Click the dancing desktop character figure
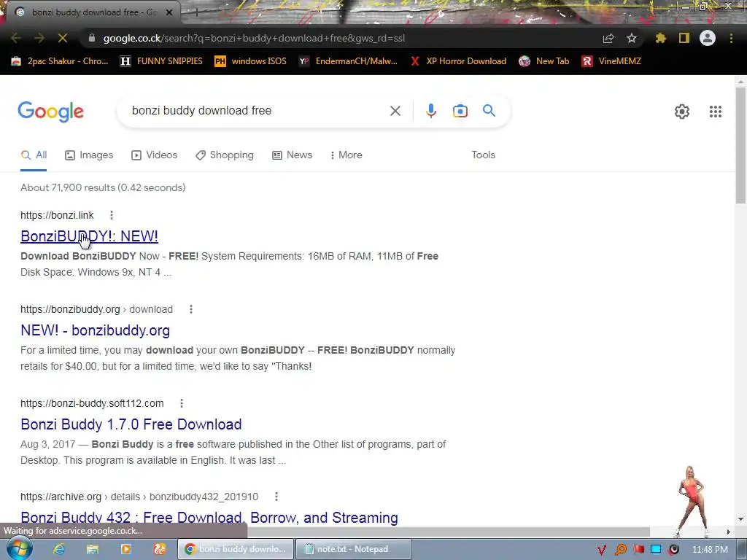 (x=692, y=501)
